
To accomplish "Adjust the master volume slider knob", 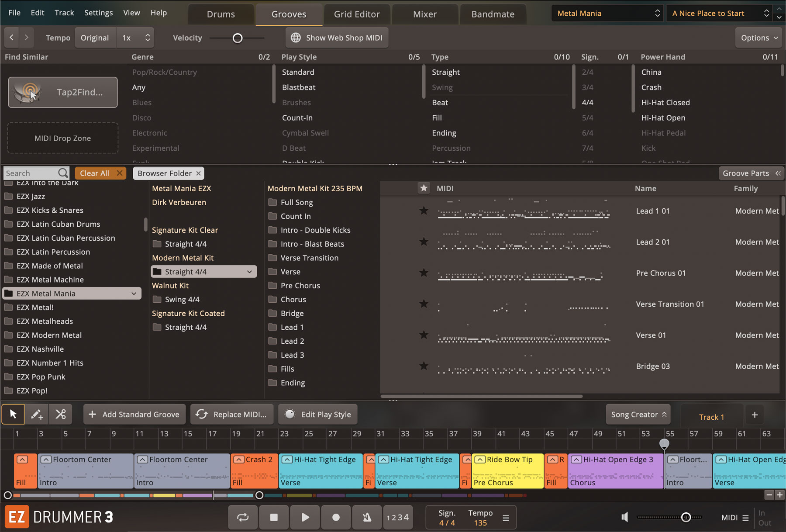I will click(686, 517).
